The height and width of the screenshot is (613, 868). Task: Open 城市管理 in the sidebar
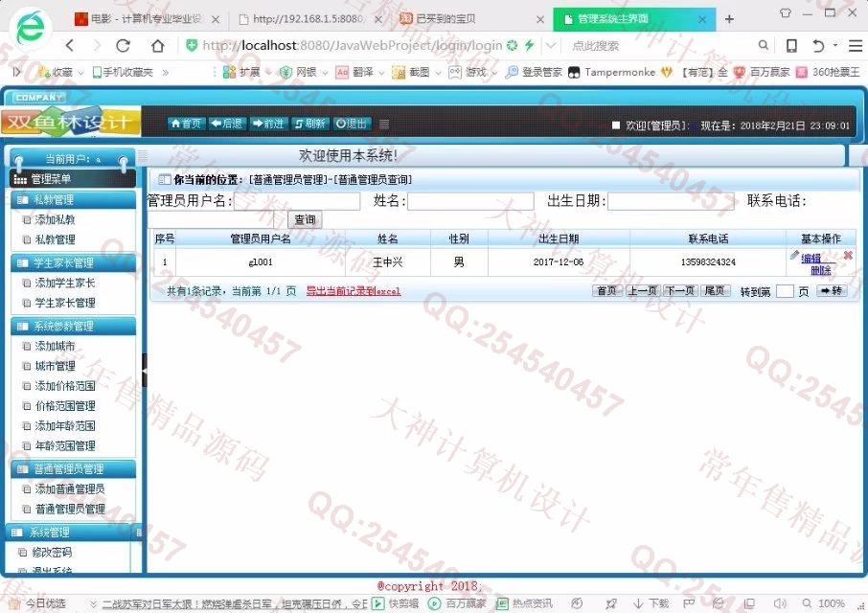pyautogui.click(x=55, y=366)
